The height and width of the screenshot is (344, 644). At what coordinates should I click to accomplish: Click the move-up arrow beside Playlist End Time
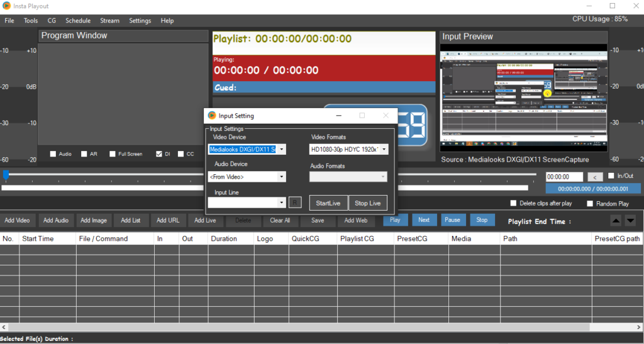616,220
